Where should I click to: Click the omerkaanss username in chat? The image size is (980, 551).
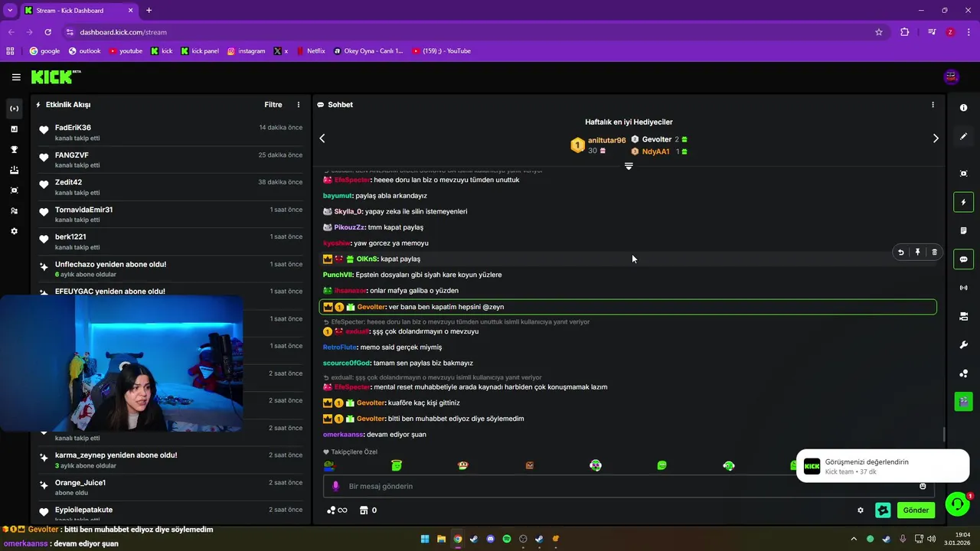coord(343,435)
